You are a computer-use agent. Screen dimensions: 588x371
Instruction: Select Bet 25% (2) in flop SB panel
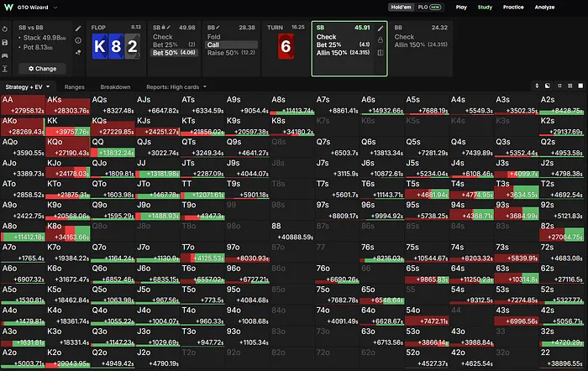[x=174, y=44]
